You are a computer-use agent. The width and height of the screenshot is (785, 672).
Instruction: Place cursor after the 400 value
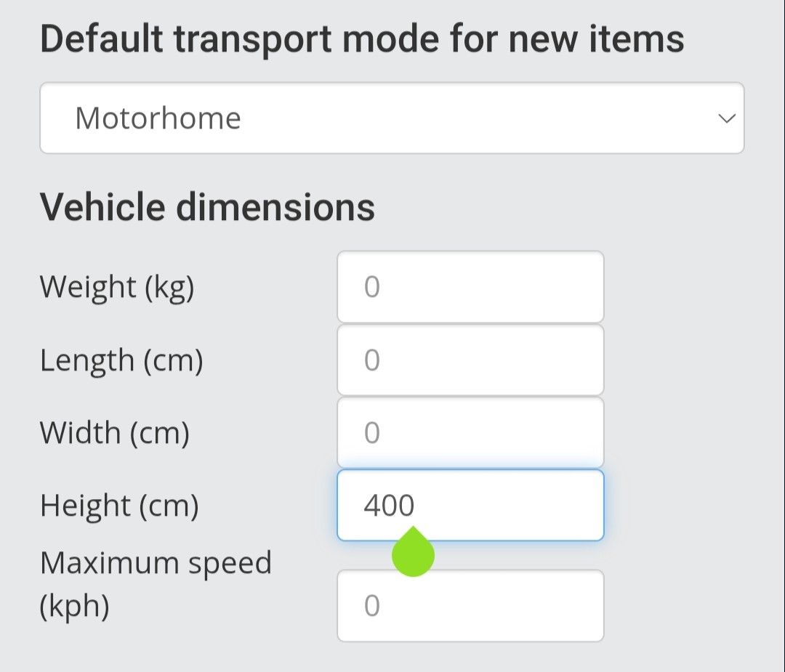[x=417, y=506]
